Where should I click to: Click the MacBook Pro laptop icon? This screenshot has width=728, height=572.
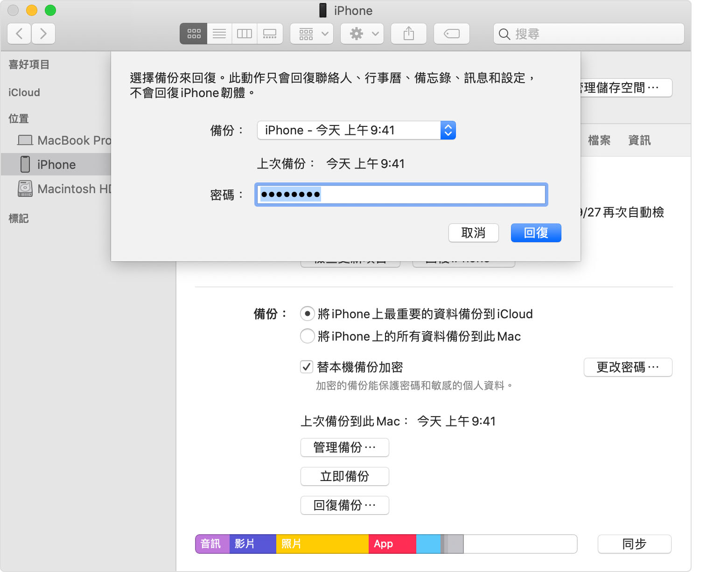tap(25, 140)
